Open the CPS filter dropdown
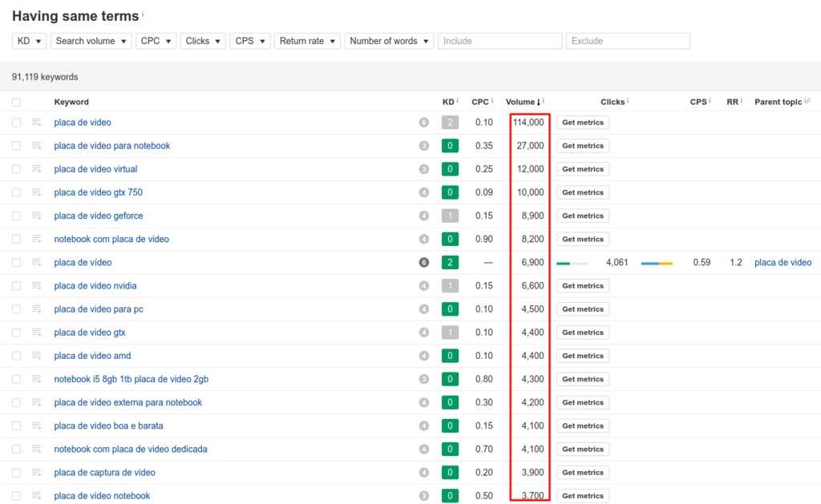821x504 pixels. [250, 41]
